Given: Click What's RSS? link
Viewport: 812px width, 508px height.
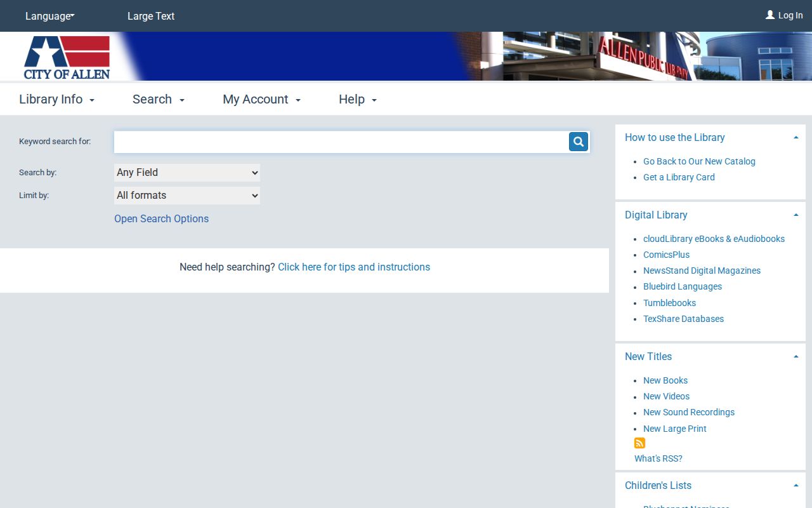Looking at the screenshot, I should click(x=658, y=458).
